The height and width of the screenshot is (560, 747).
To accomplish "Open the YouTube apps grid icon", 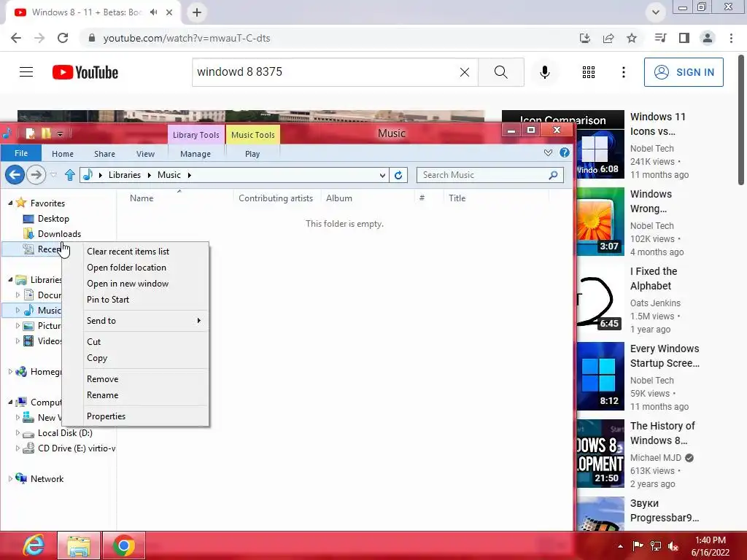I will [x=589, y=72].
